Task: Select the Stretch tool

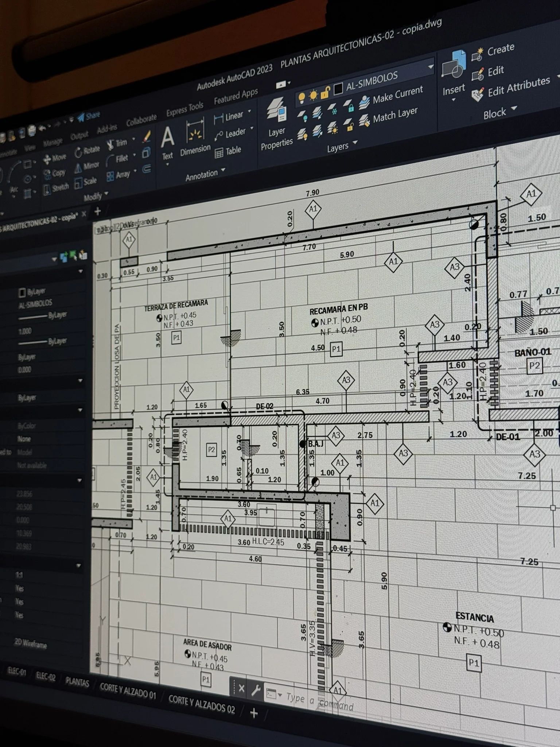Action: point(56,189)
